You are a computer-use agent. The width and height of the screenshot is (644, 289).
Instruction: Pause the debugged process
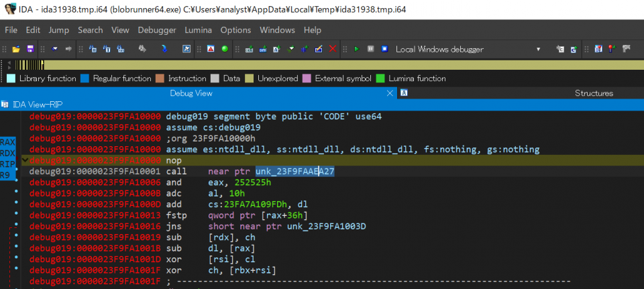[x=370, y=49]
